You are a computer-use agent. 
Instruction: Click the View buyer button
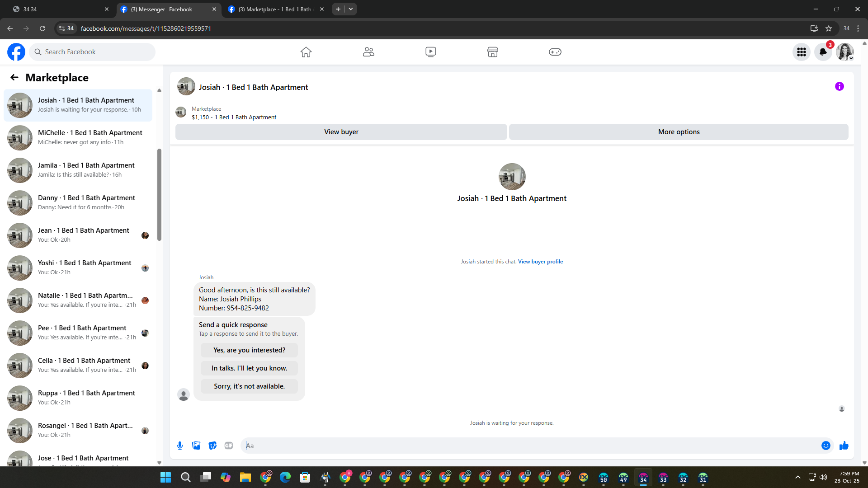pos(341,132)
